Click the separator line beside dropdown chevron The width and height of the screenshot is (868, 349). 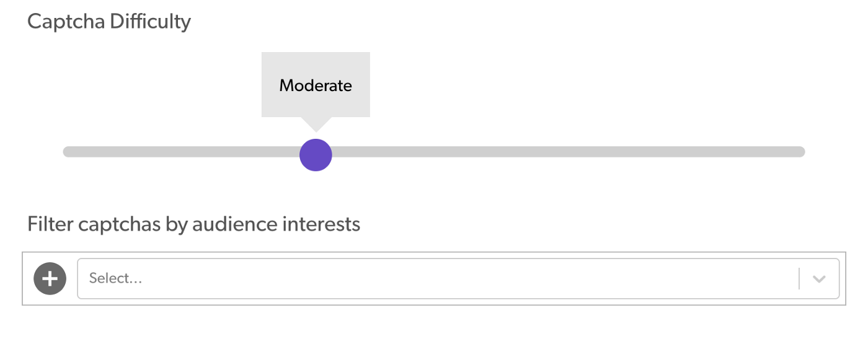(799, 278)
